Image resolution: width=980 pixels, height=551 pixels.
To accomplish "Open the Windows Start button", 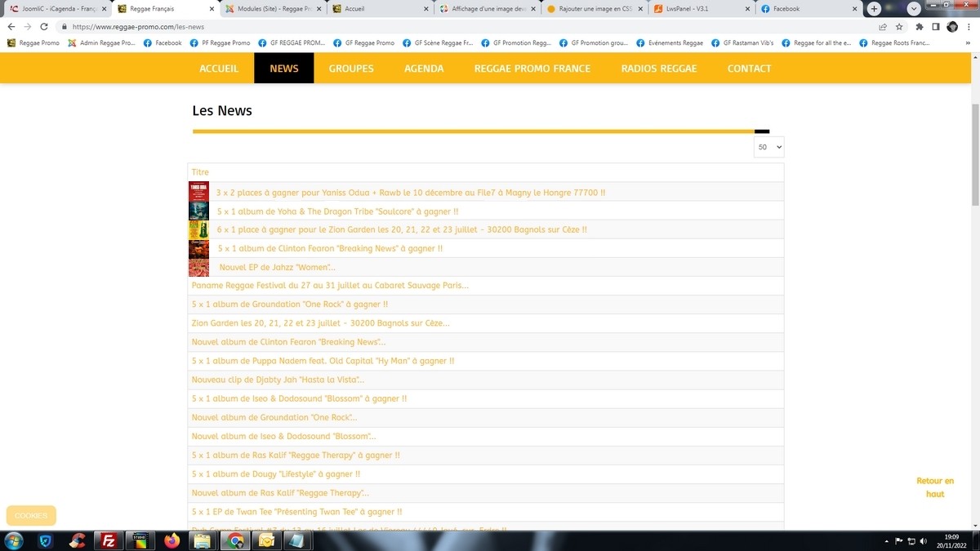I will 14,540.
